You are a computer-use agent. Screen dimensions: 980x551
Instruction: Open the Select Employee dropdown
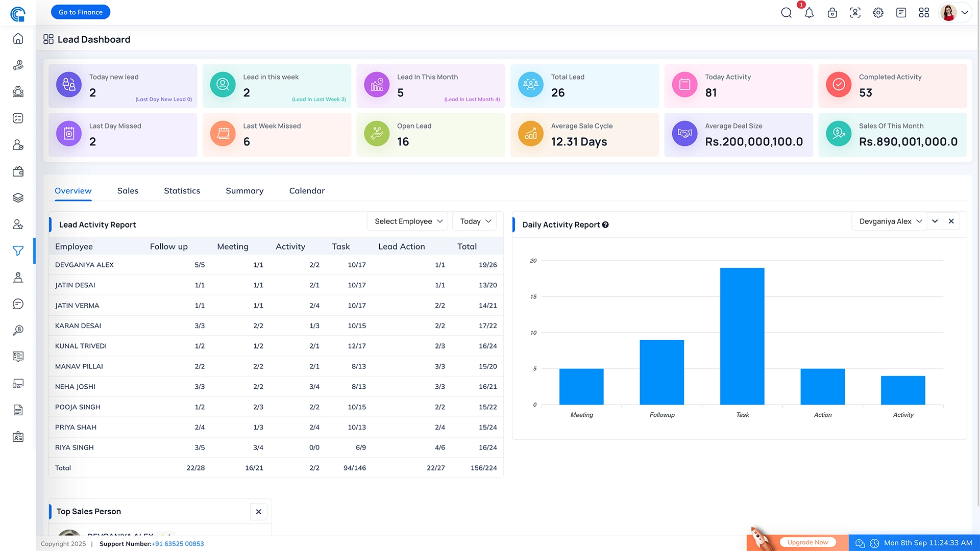pos(408,221)
